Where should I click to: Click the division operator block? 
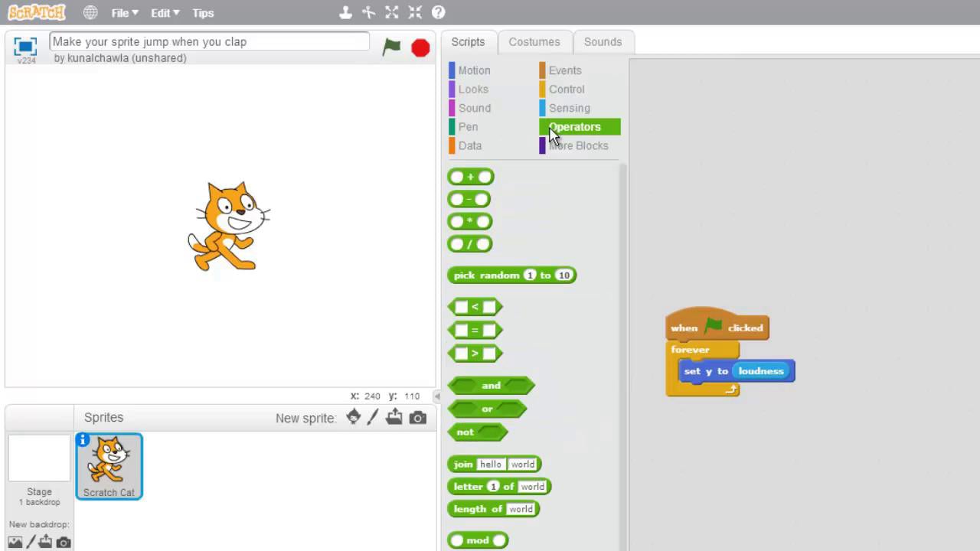470,244
